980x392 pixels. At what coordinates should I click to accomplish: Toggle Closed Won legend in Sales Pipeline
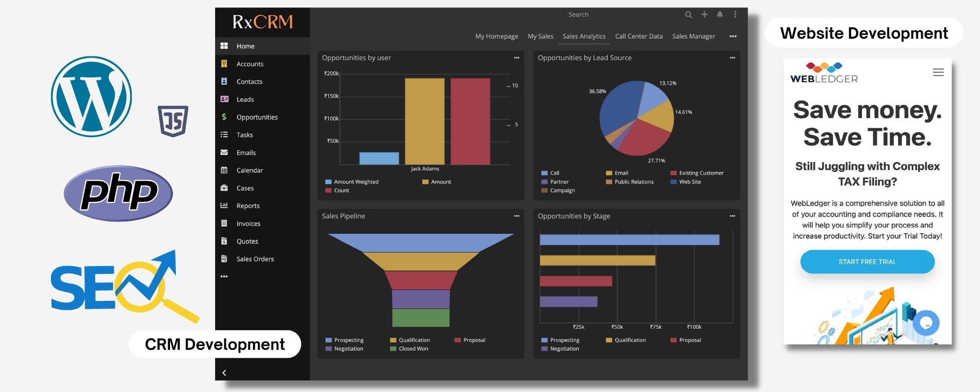[409, 349]
